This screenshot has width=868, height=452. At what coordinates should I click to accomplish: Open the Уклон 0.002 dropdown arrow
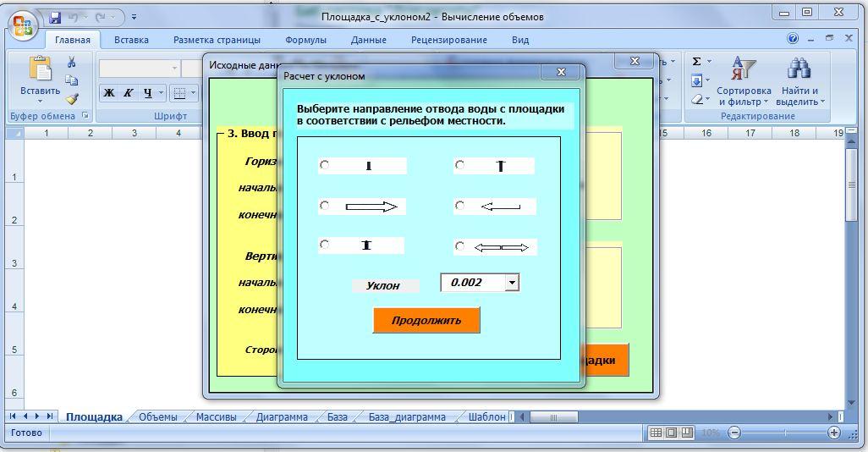pyautogui.click(x=512, y=283)
